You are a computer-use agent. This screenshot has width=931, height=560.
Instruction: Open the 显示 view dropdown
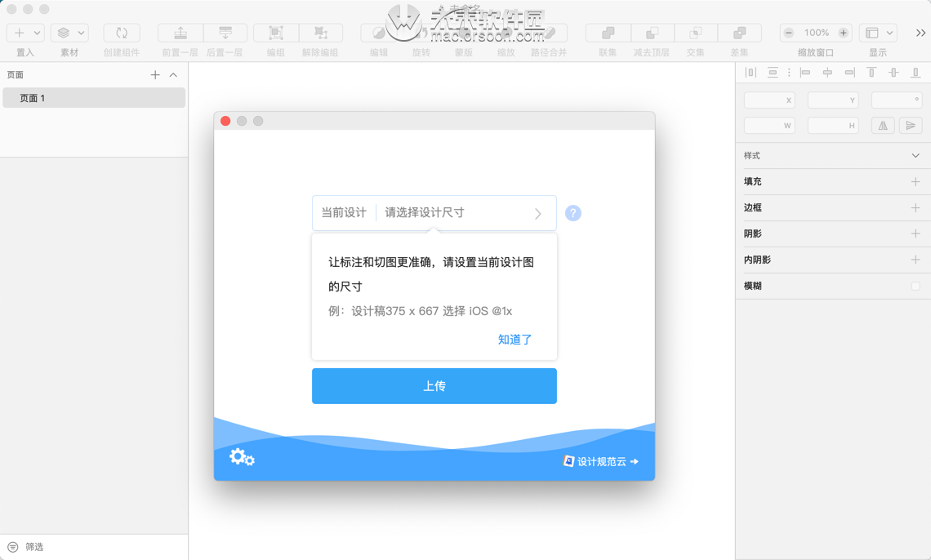878,33
